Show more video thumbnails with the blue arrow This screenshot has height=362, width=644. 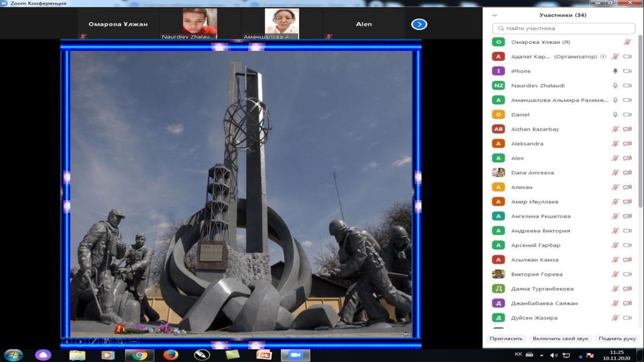coord(419,24)
